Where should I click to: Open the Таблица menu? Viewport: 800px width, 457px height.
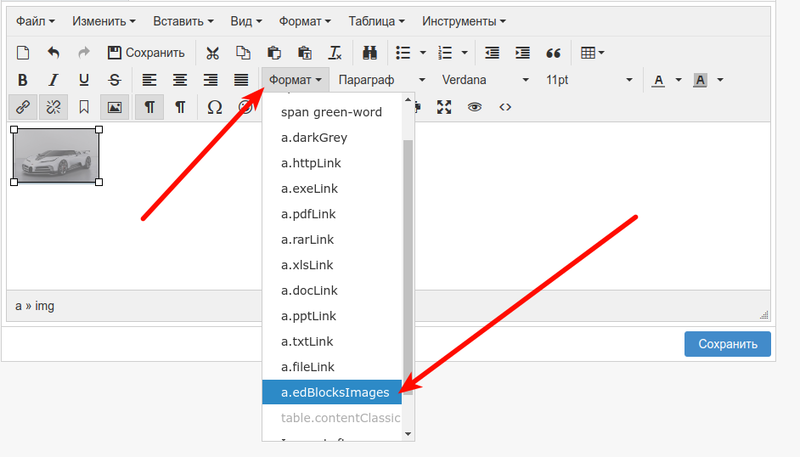(377, 21)
